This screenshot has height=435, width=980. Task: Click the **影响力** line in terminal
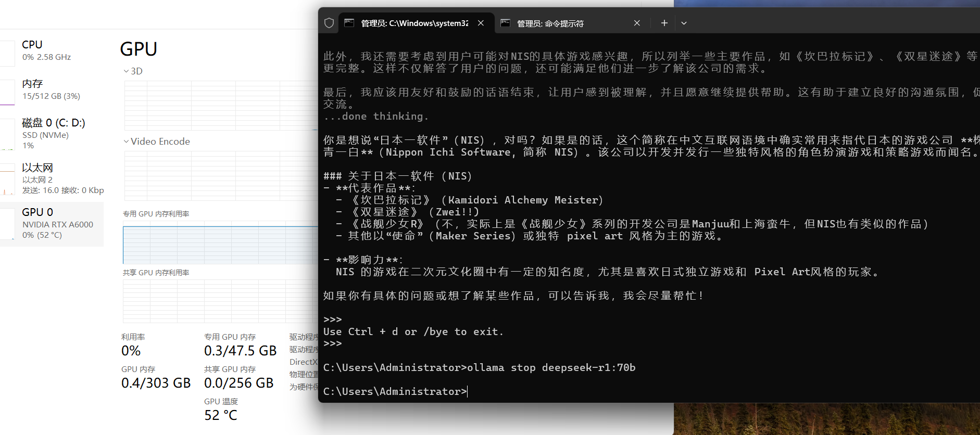point(362,260)
